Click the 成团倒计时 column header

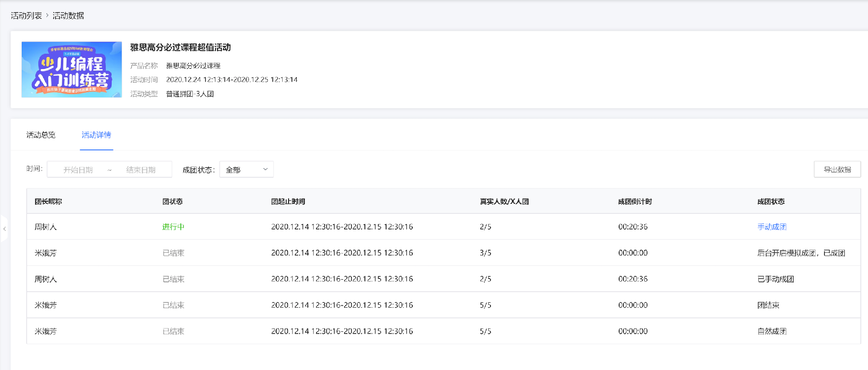[635, 201]
